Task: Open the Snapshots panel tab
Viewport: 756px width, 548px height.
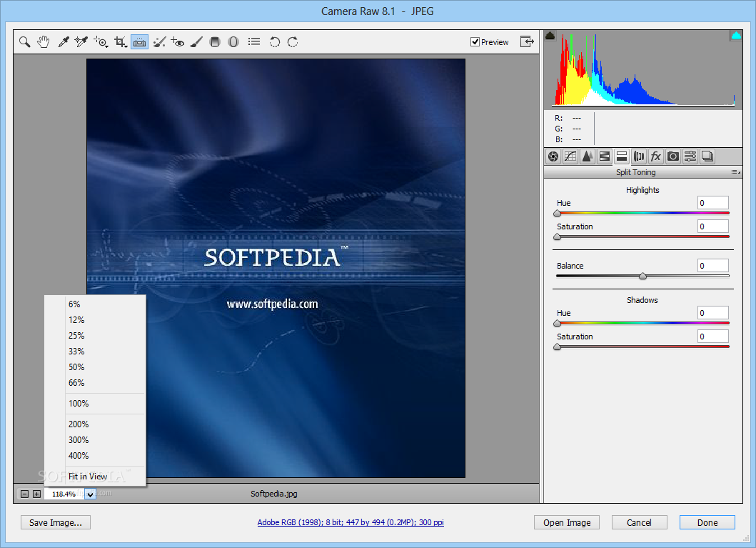Action: pyautogui.click(x=707, y=156)
